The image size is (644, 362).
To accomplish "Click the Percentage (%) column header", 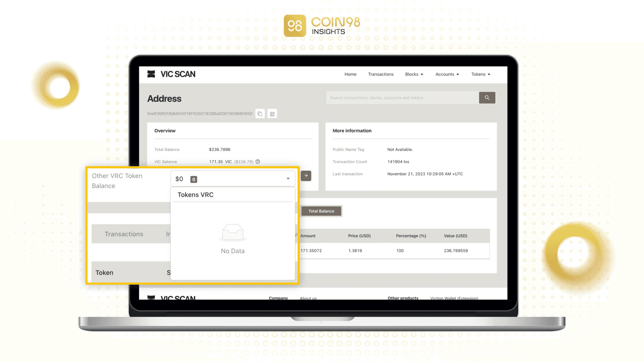I will 411,236.
